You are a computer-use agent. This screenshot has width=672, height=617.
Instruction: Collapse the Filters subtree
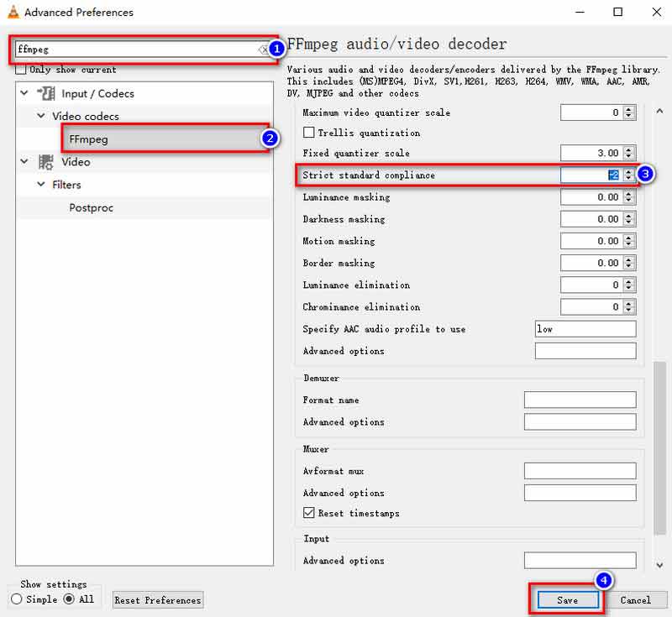click(x=40, y=184)
